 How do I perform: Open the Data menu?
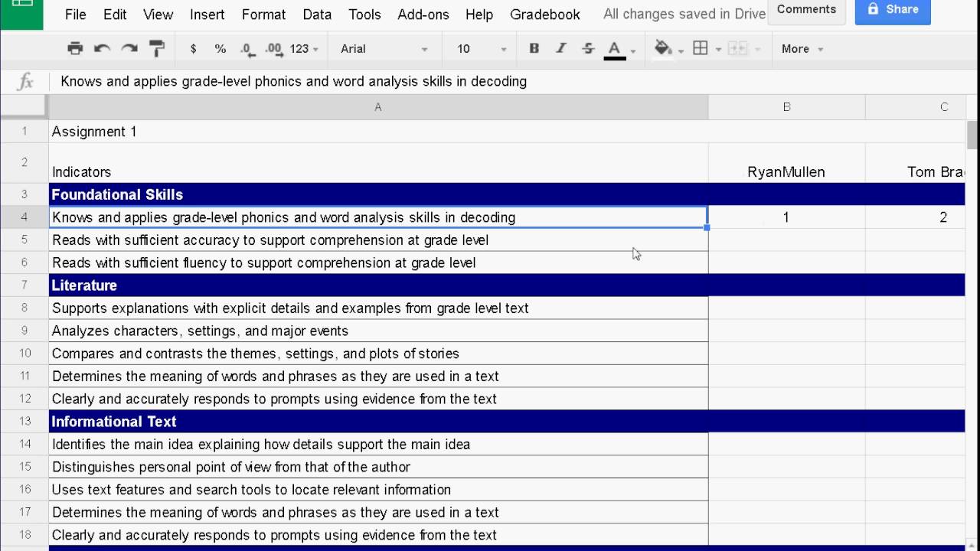coord(317,15)
